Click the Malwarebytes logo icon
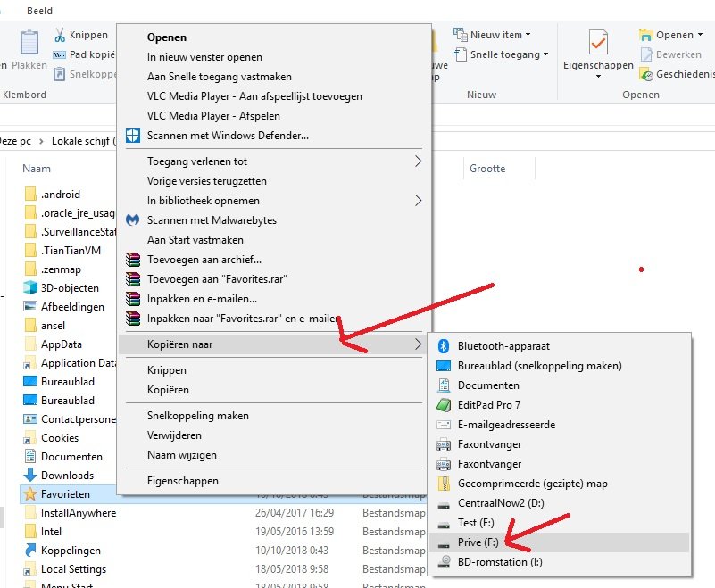The image size is (715, 588). [x=133, y=220]
